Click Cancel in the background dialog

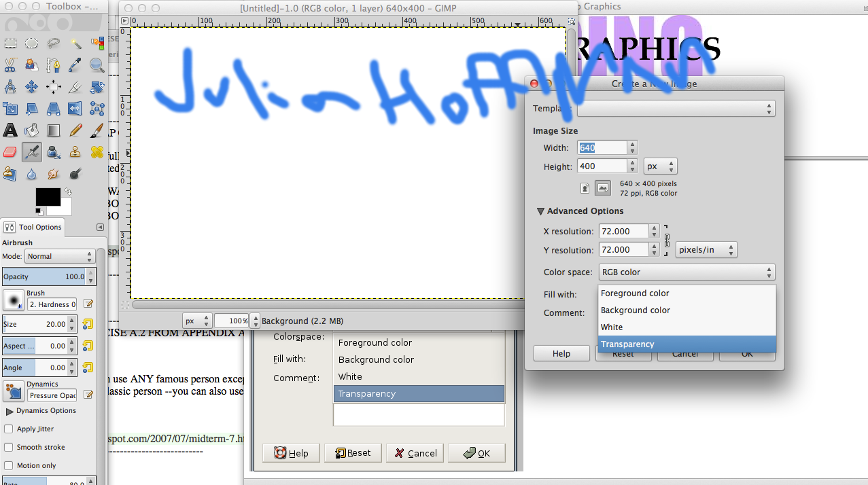tap(415, 453)
